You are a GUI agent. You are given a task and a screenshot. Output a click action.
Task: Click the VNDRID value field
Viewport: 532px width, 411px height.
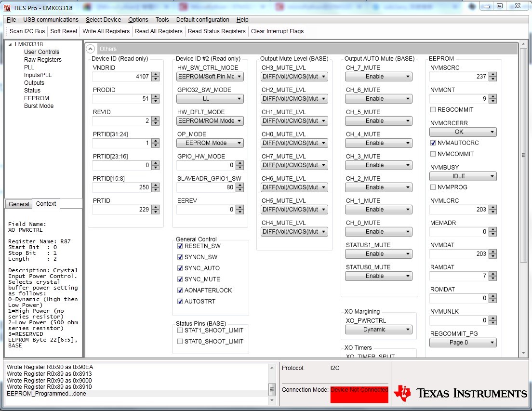(x=121, y=77)
